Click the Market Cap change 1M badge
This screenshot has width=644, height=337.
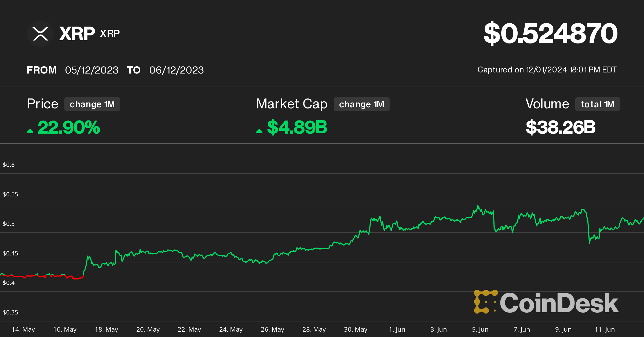361,104
